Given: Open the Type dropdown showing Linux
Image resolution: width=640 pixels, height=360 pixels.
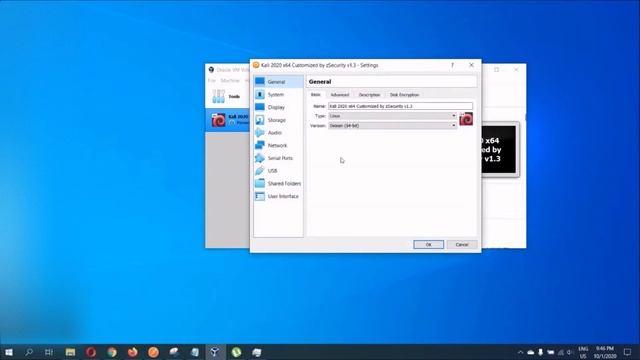Looking at the screenshot, I should 392,116.
